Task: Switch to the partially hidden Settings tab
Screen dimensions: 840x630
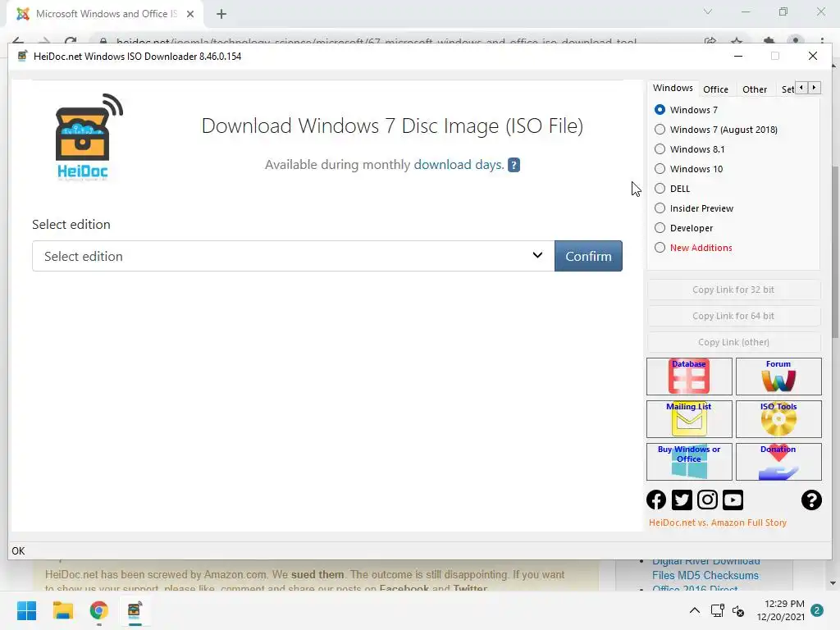Action: [787, 89]
